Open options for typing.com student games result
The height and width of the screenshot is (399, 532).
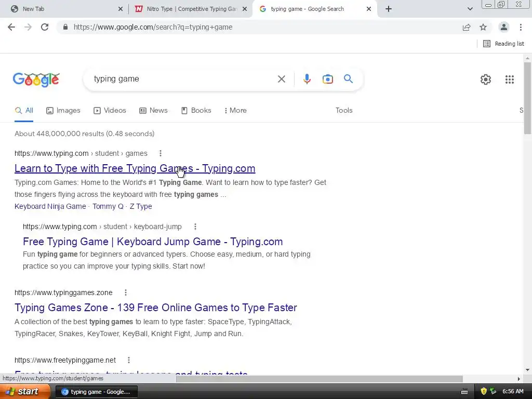pyautogui.click(x=161, y=153)
